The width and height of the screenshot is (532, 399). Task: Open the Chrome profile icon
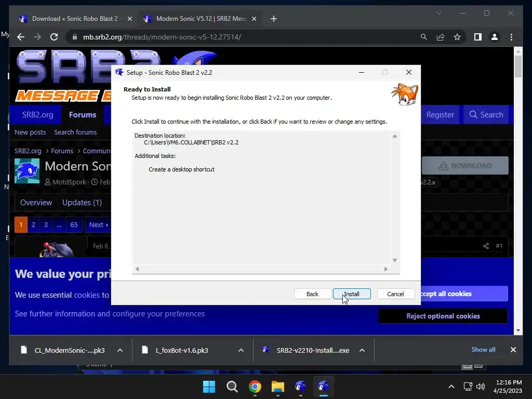pyautogui.click(x=495, y=37)
